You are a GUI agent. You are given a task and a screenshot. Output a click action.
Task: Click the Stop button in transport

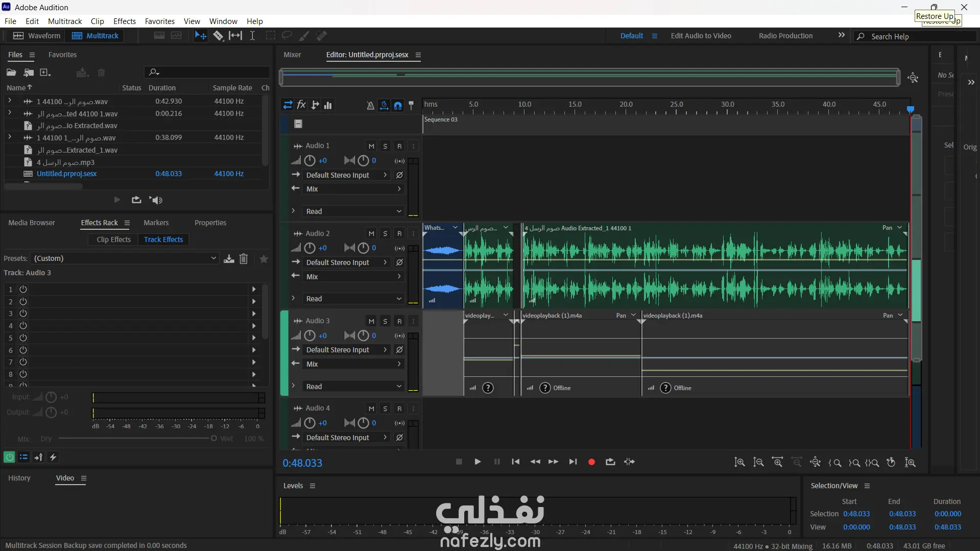459,462
